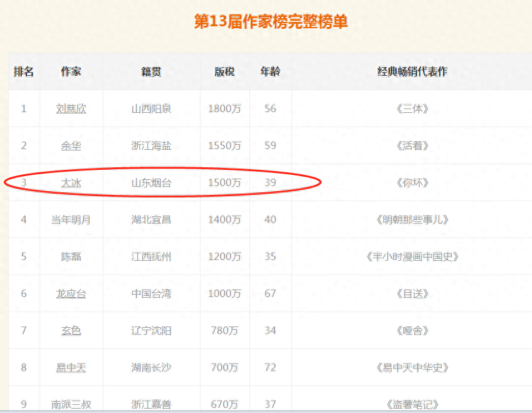Click the book title 《你坏》
The width and height of the screenshot is (532, 413).
(412, 182)
